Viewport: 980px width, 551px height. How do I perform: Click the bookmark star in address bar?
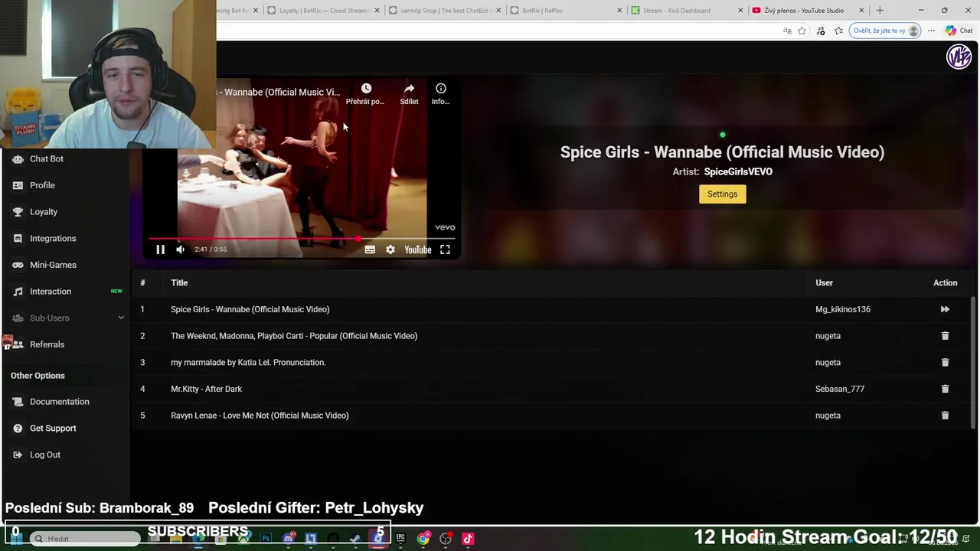pos(802,31)
